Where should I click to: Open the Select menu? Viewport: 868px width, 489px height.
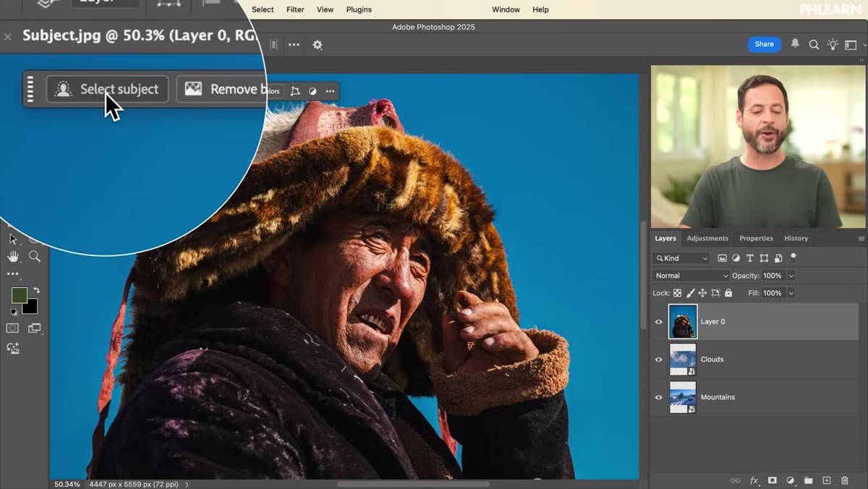(x=263, y=9)
